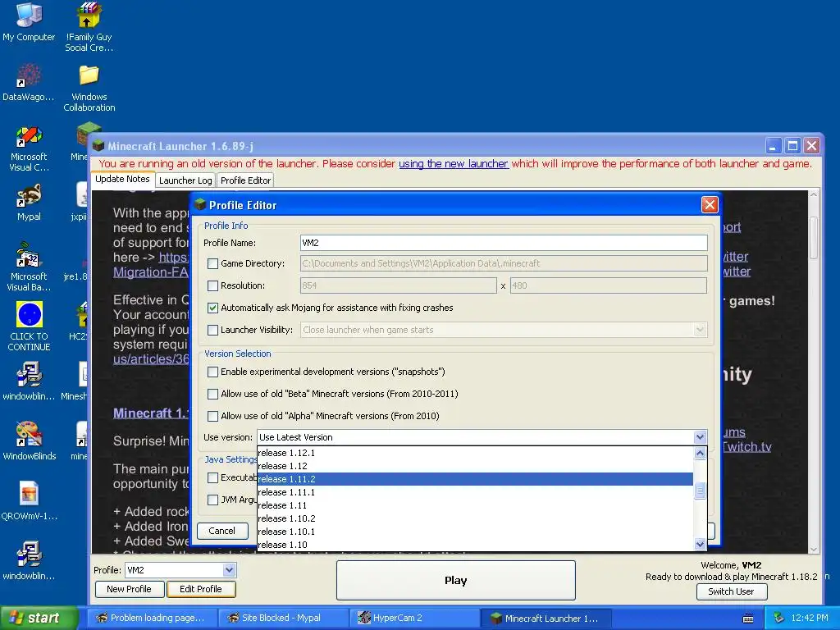
Task: Open CLICK TO CONTINUE desktop icon
Action: click(29, 326)
